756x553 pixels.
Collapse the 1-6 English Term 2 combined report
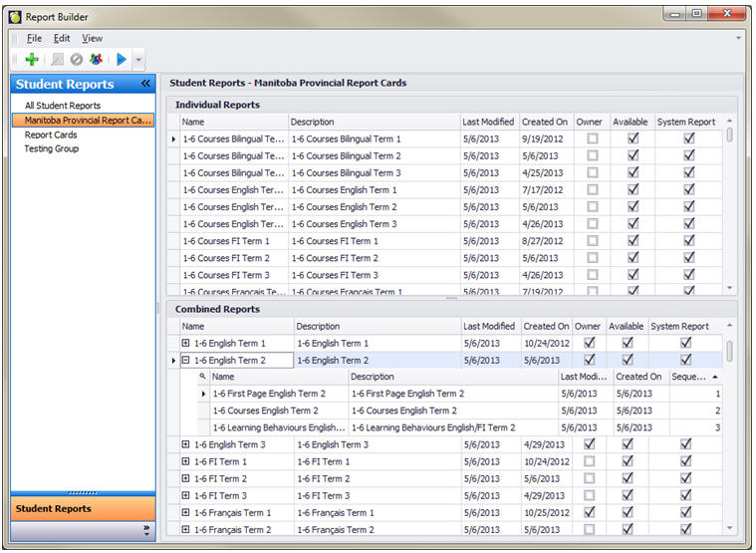185,361
